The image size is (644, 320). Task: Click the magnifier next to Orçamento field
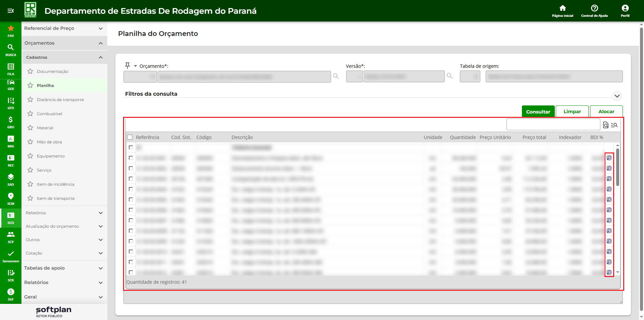pos(336,77)
